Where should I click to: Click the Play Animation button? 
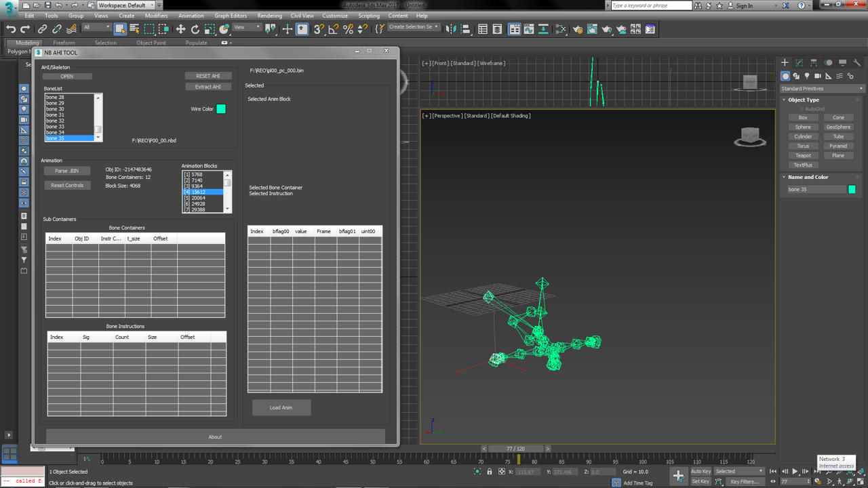[x=795, y=472]
